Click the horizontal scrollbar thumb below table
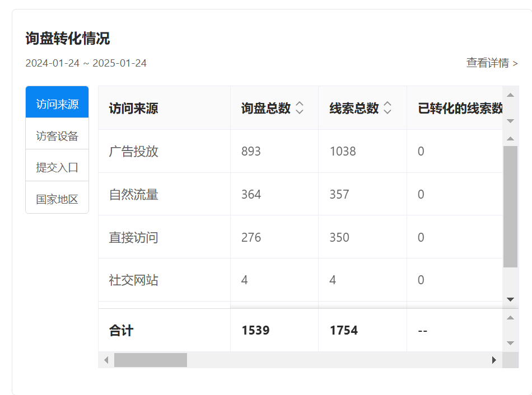 coord(150,360)
